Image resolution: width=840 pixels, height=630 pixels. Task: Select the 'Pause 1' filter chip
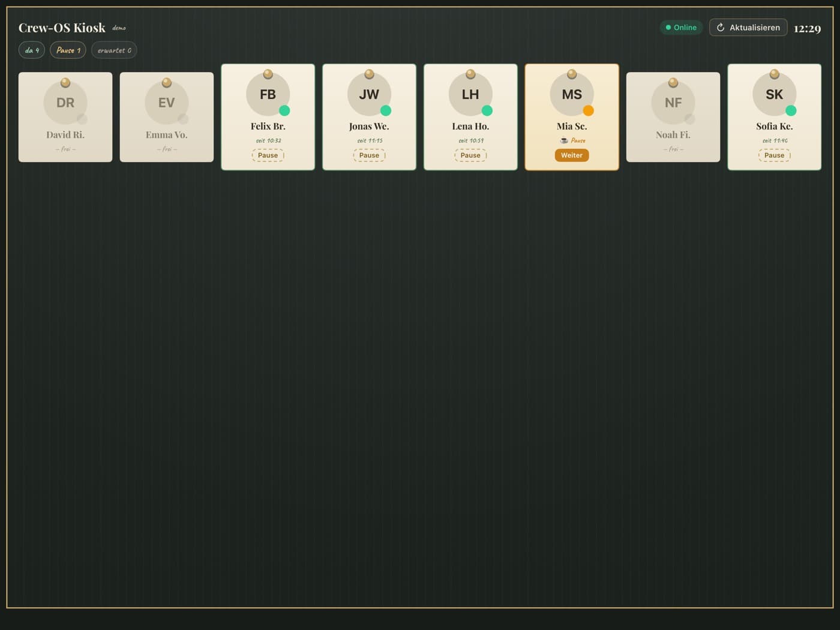point(68,50)
